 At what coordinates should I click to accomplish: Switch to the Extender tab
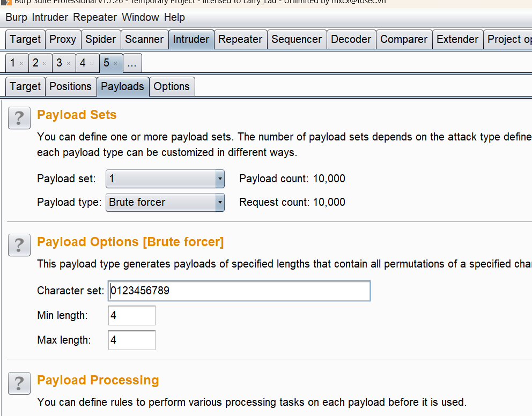click(457, 39)
